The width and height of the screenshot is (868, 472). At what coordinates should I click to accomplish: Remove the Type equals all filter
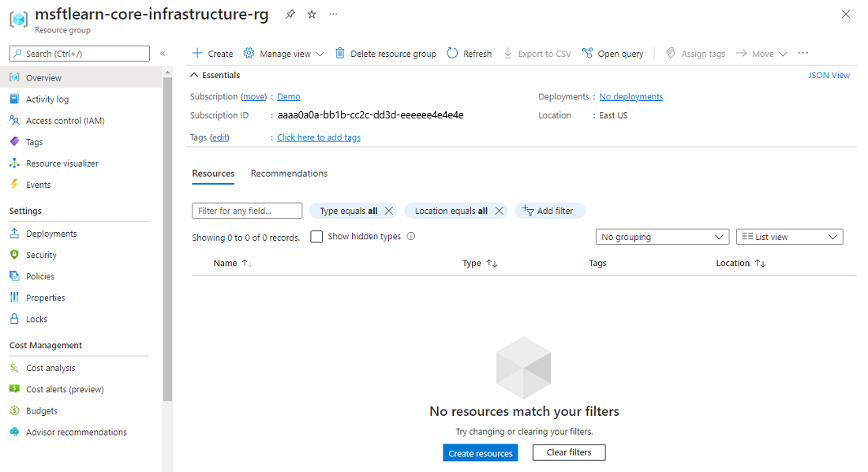tap(388, 211)
